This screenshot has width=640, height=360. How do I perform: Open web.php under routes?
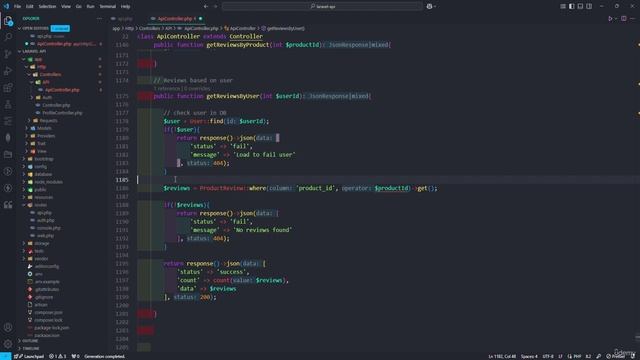coord(45,236)
